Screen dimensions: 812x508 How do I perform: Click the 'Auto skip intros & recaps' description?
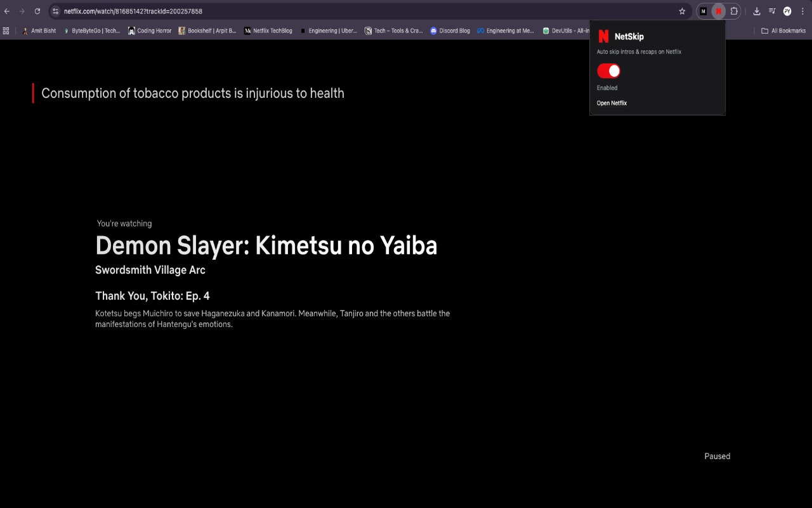[x=639, y=52]
